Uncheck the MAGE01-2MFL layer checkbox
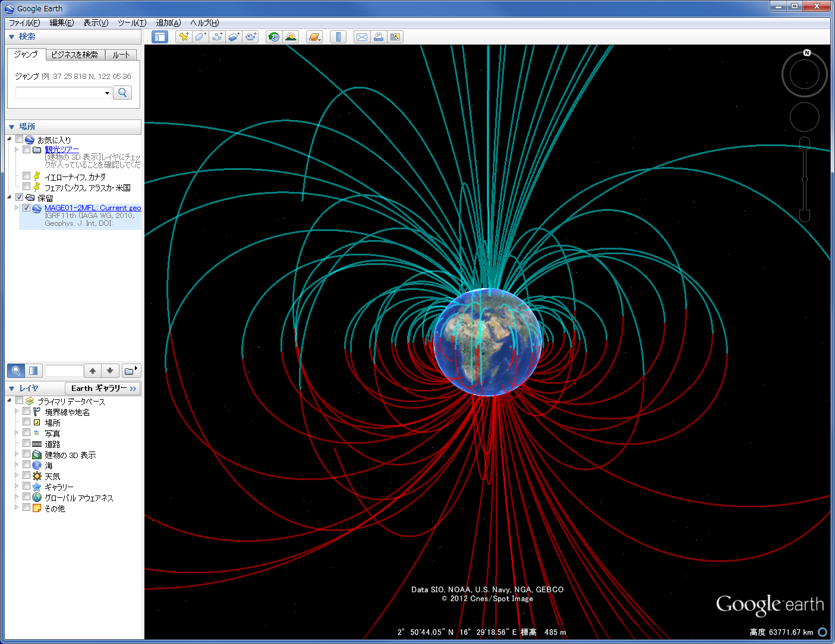Image resolution: width=835 pixels, height=644 pixels. pyautogui.click(x=27, y=208)
